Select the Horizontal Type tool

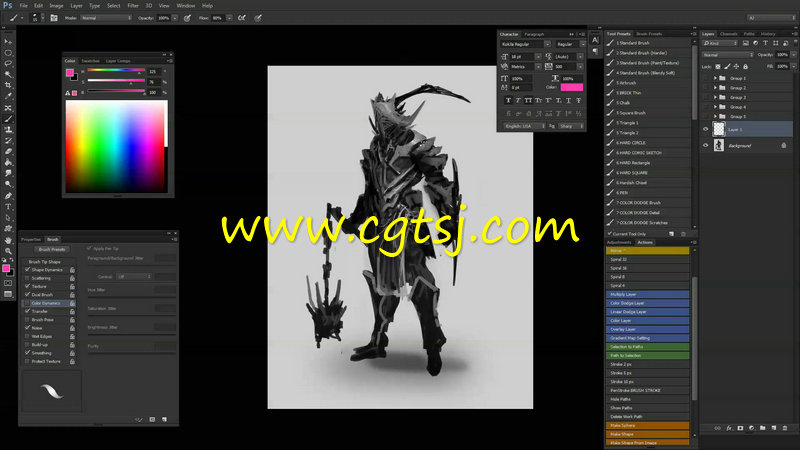point(8,207)
